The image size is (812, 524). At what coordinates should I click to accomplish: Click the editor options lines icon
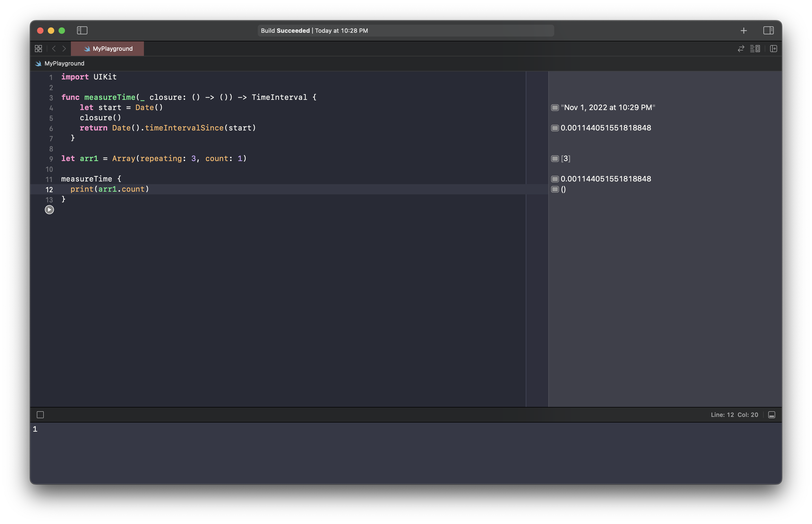[x=755, y=49]
